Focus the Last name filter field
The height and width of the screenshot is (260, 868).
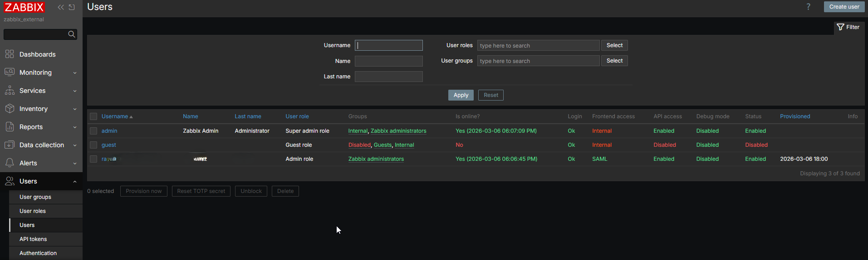388,77
